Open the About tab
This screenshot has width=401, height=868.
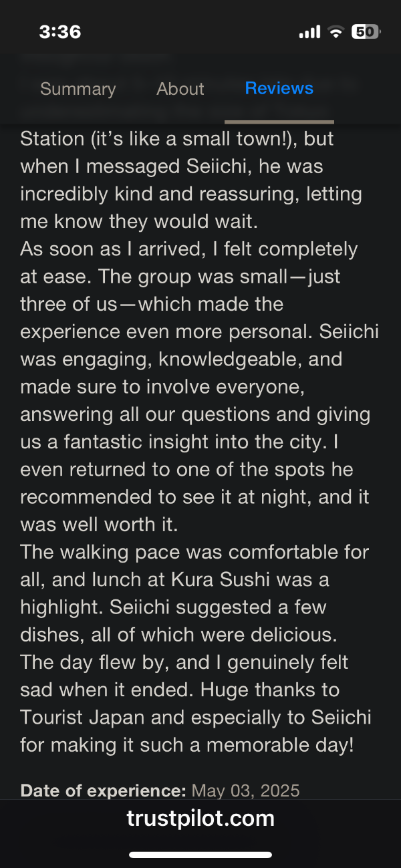[180, 89]
